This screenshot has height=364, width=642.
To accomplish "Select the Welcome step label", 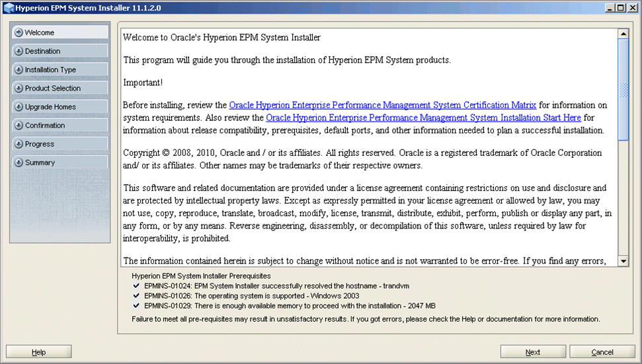I will (x=39, y=33).
